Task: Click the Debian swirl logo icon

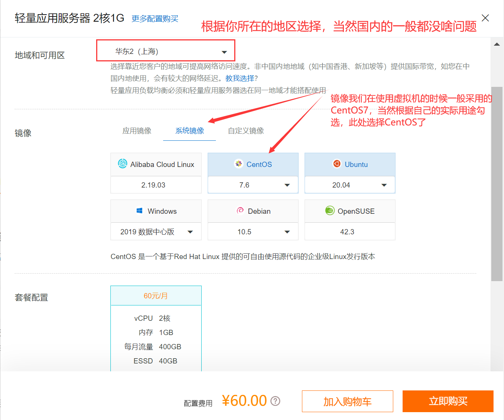Action: 240,211
